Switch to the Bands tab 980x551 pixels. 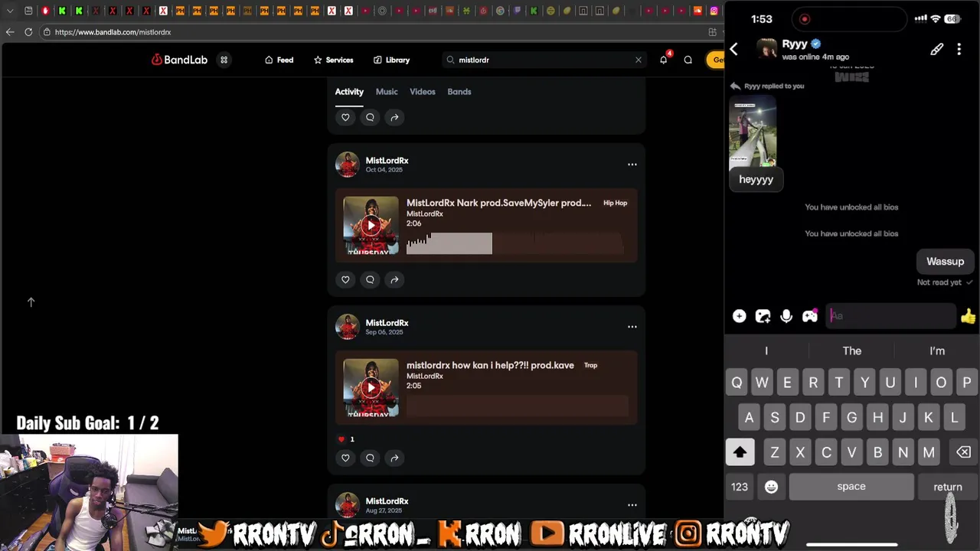coord(459,92)
